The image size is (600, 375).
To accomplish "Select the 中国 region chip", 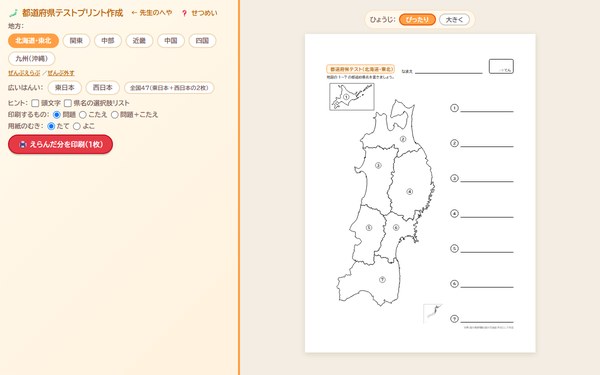I will click(x=171, y=41).
